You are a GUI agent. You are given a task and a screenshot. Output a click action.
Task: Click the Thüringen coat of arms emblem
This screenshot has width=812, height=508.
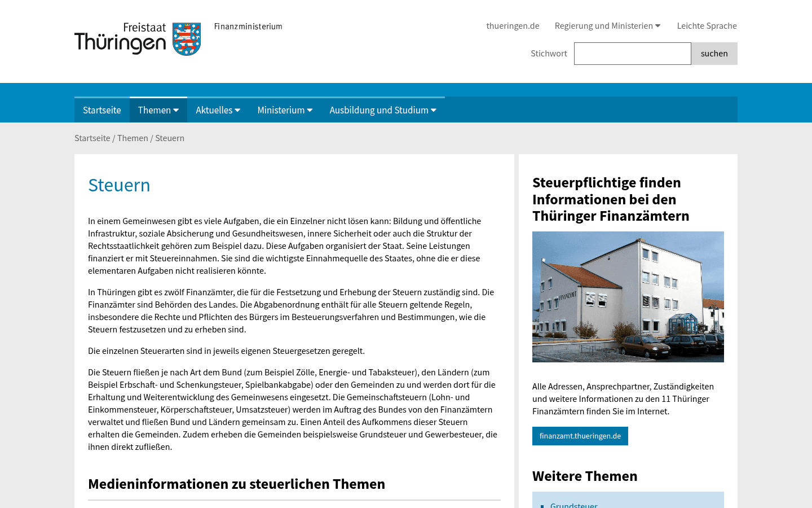click(x=187, y=39)
